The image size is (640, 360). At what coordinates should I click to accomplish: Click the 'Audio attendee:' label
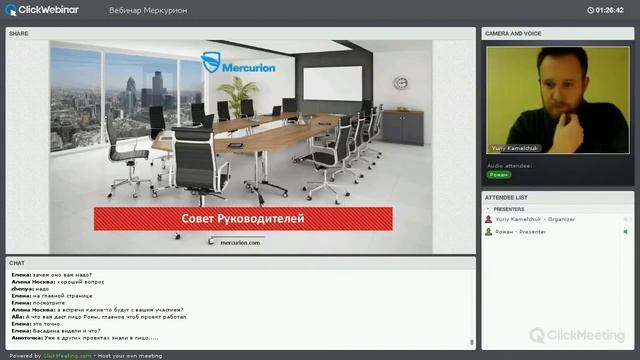(x=509, y=166)
